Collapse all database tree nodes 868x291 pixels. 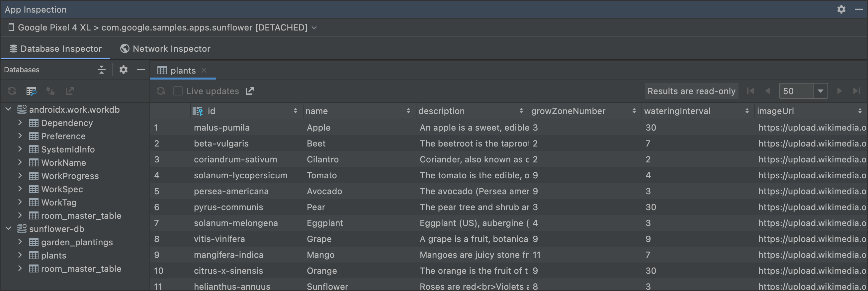point(101,70)
